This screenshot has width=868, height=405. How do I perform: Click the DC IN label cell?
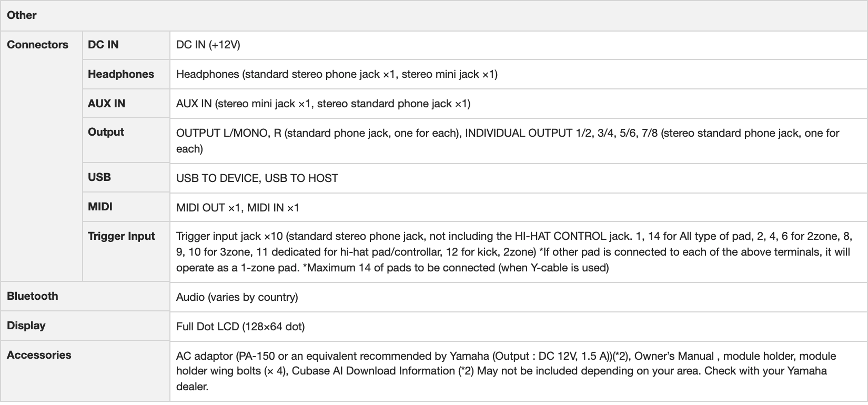click(103, 45)
